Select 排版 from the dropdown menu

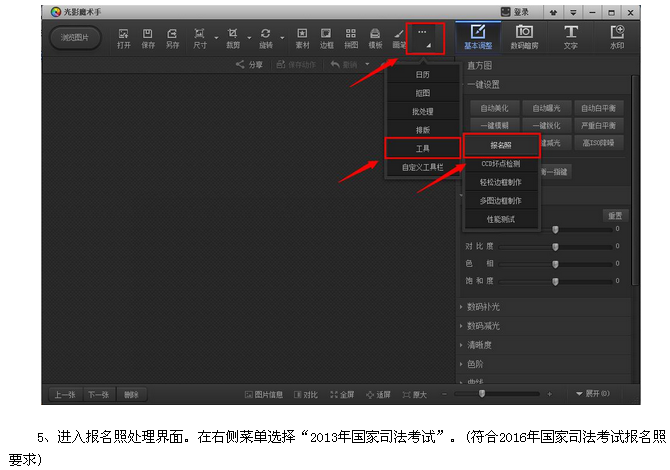423,130
